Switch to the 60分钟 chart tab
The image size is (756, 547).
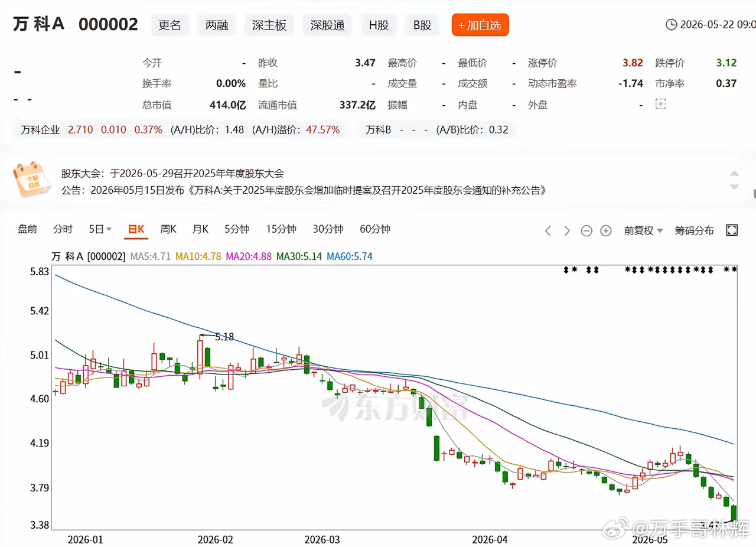tap(375, 229)
